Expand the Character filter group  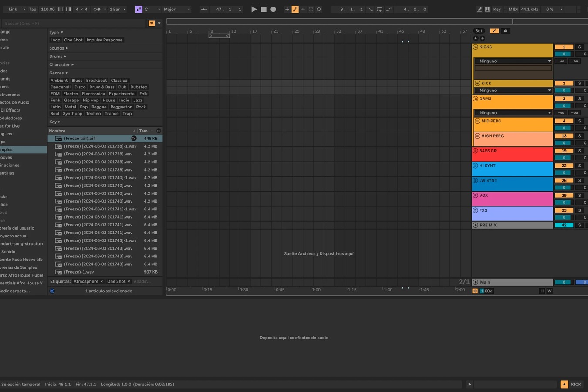[x=61, y=65]
